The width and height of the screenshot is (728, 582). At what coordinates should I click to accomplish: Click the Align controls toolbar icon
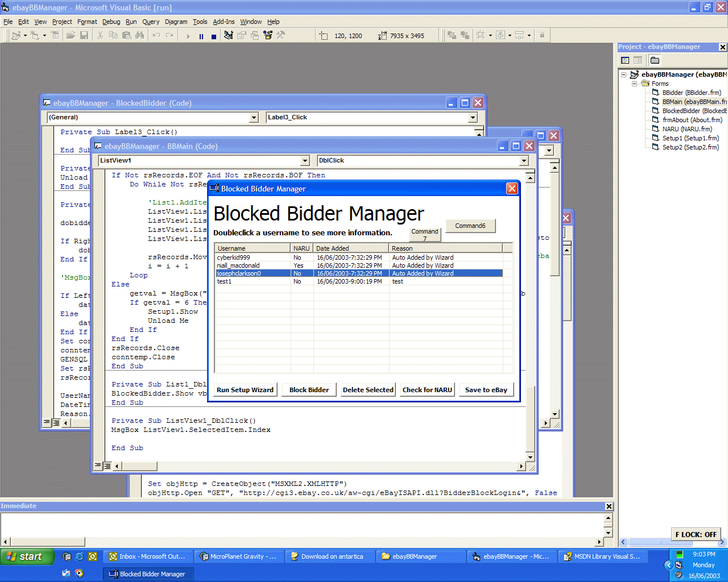[481, 35]
